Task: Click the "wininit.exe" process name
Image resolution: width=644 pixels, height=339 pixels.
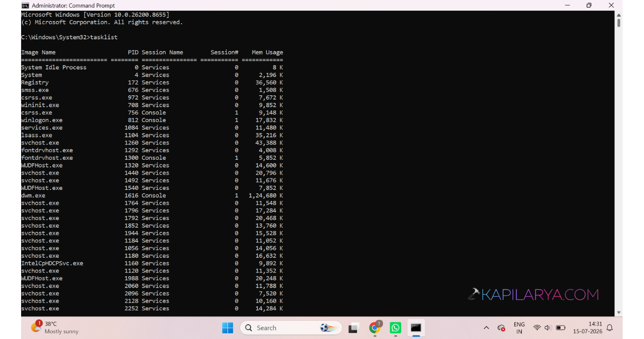Action: (x=40, y=105)
